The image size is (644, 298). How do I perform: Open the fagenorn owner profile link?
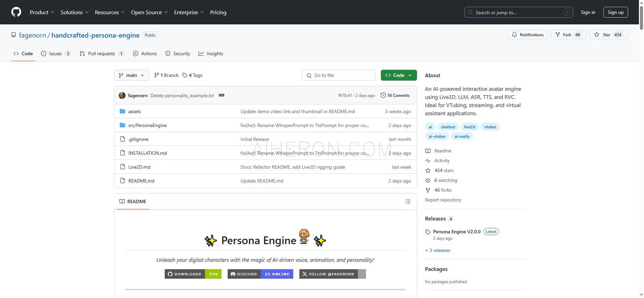[32, 35]
